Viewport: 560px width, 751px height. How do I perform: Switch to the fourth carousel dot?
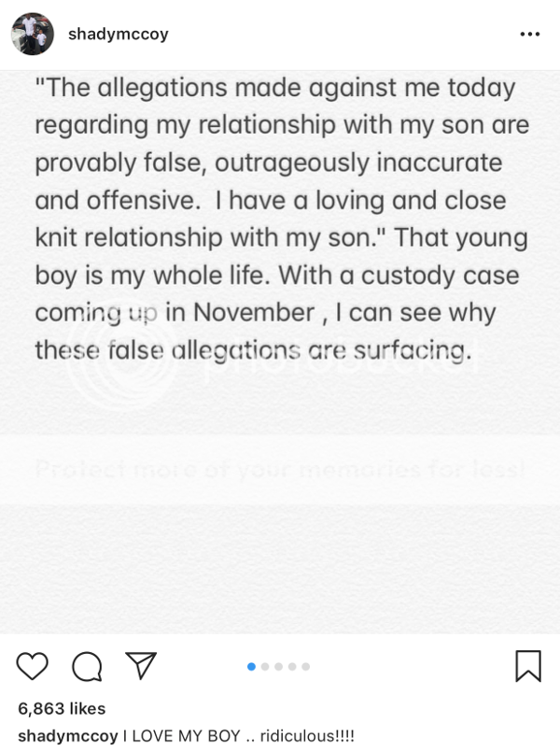[292, 666]
